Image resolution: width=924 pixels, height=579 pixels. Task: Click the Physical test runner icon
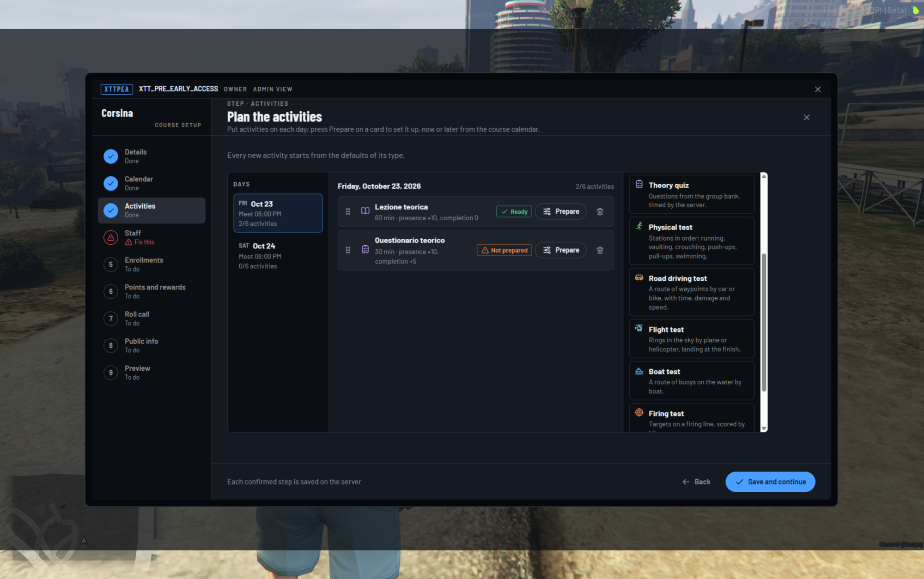pos(639,226)
